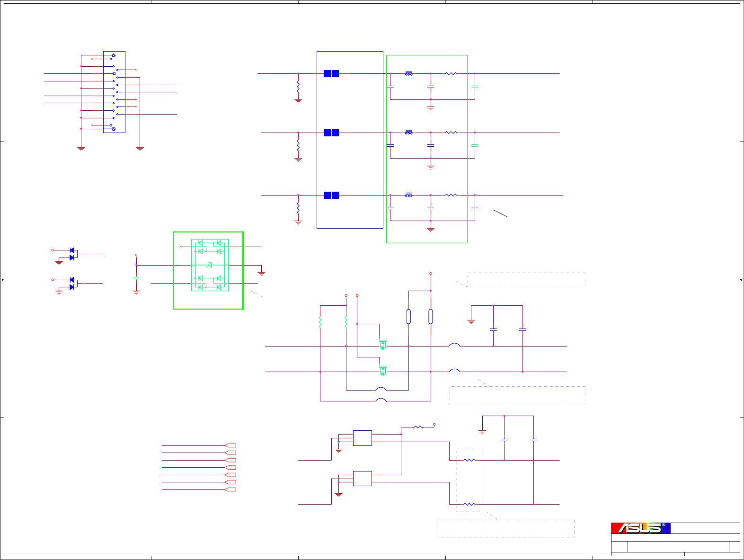The width and height of the screenshot is (744, 560).
Task: Click the bottom dashed note box near logo
Action: [506, 528]
